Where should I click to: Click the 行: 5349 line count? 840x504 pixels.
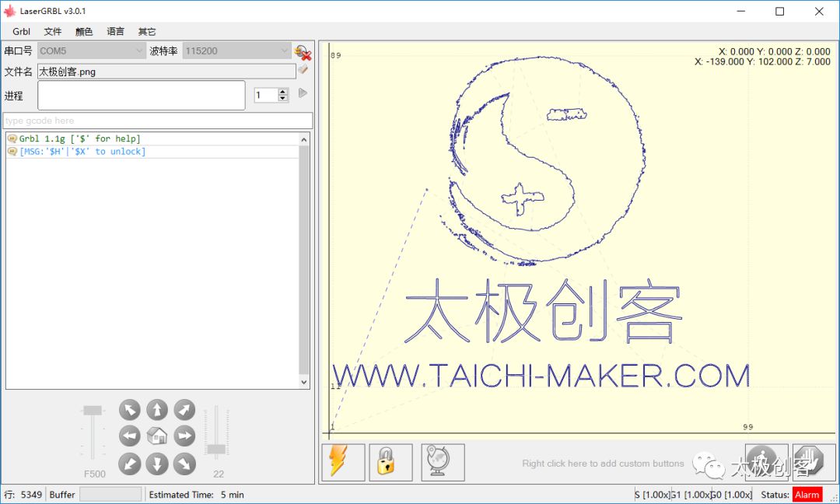click(x=23, y=495)
